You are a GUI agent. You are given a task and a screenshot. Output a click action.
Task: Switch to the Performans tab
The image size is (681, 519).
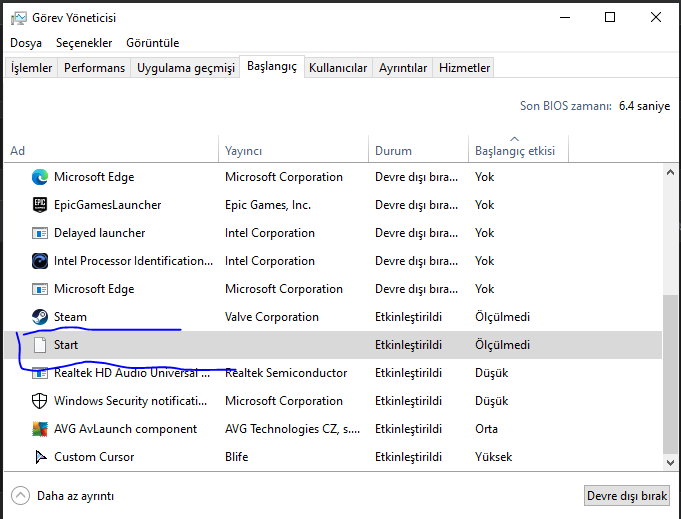(x=94, y=68)
